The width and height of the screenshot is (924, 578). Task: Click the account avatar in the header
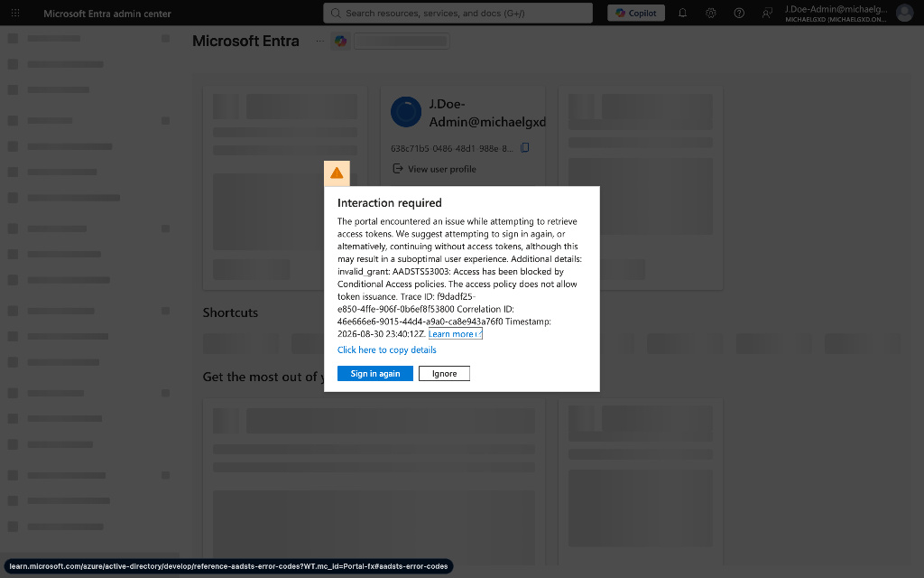tap(904, 13)
